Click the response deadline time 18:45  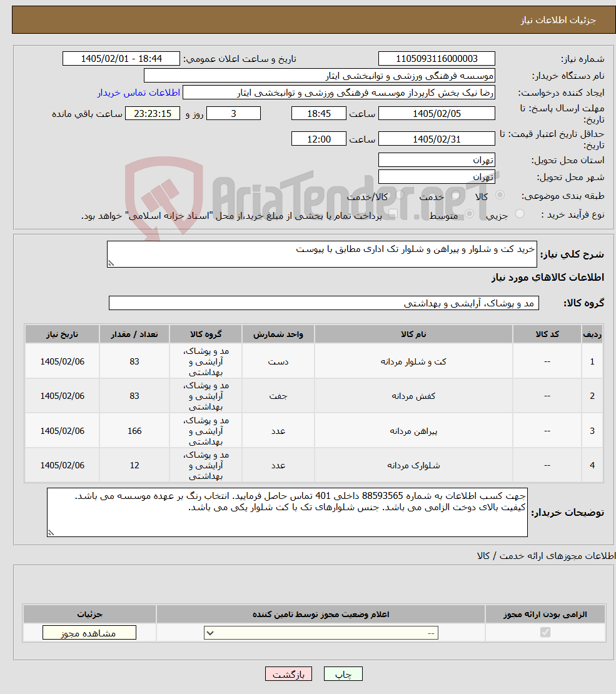(x=319, y=114)
